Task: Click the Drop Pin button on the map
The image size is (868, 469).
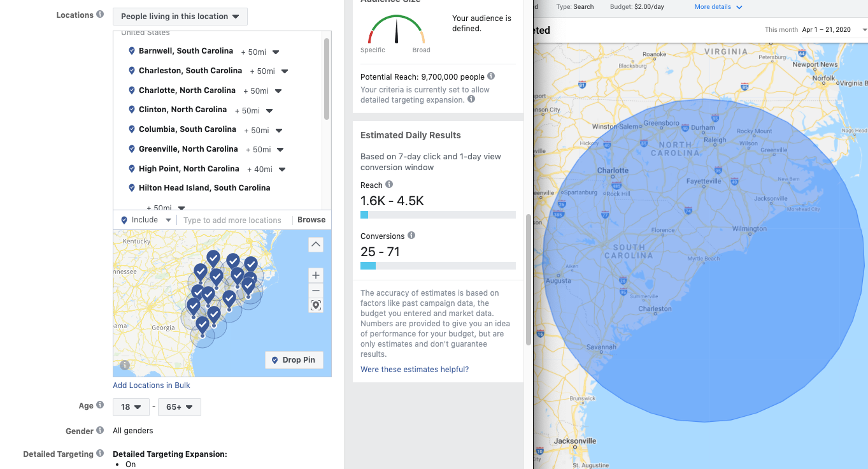Action: 294,360
